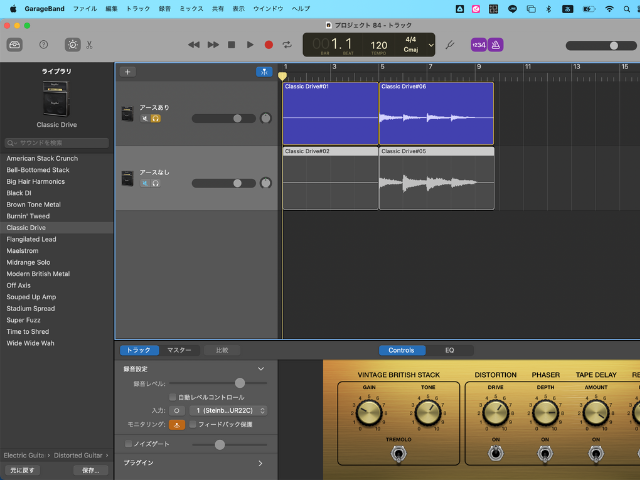Click the 120 tempo display
Screen dimensions: 640x480
point(379,45)
